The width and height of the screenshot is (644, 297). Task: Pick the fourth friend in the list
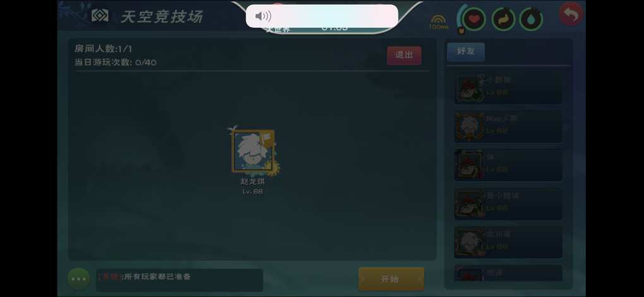508,204
